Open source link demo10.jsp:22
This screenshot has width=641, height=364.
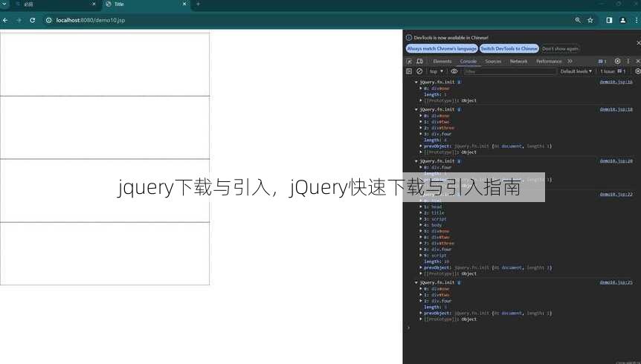coord(616,195)
